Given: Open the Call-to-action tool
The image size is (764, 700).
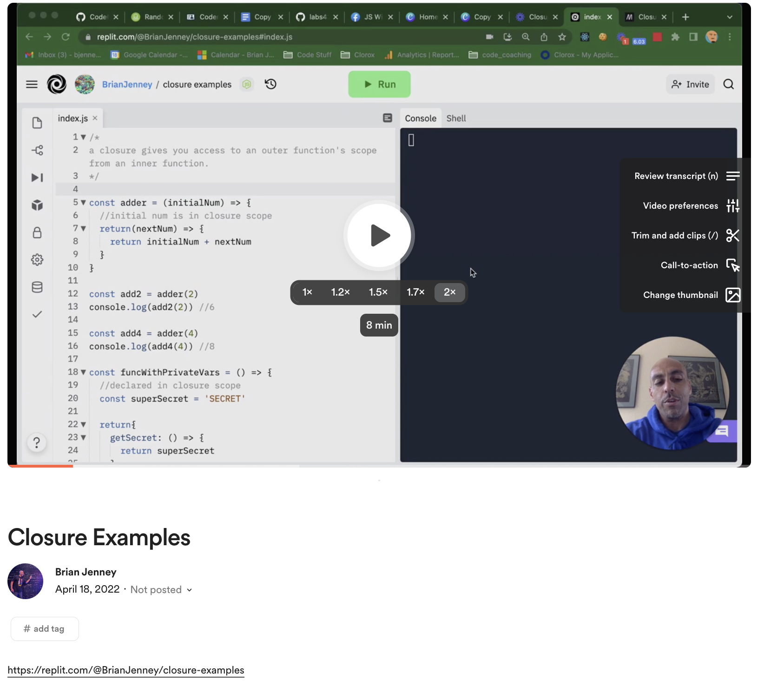Looking at the screenshot, I should 732,265.
